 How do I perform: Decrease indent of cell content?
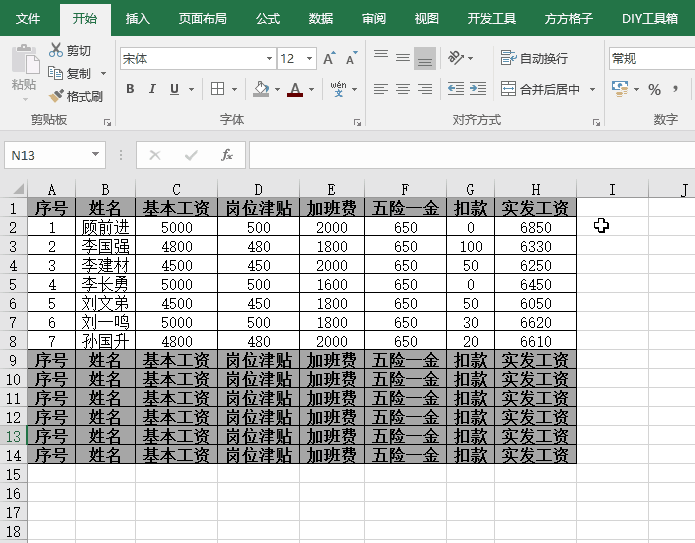pyautogui.click(x=456, y=89)
